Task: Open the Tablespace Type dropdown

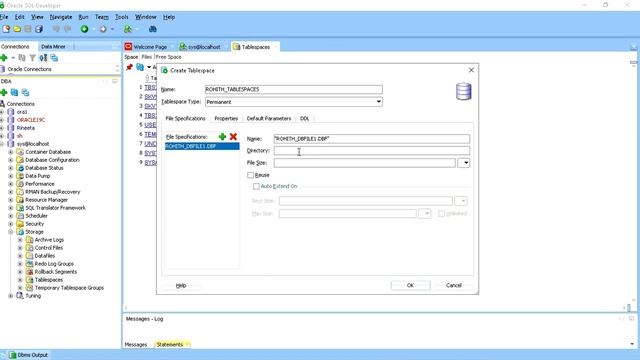Action: (x=378, y=102)
